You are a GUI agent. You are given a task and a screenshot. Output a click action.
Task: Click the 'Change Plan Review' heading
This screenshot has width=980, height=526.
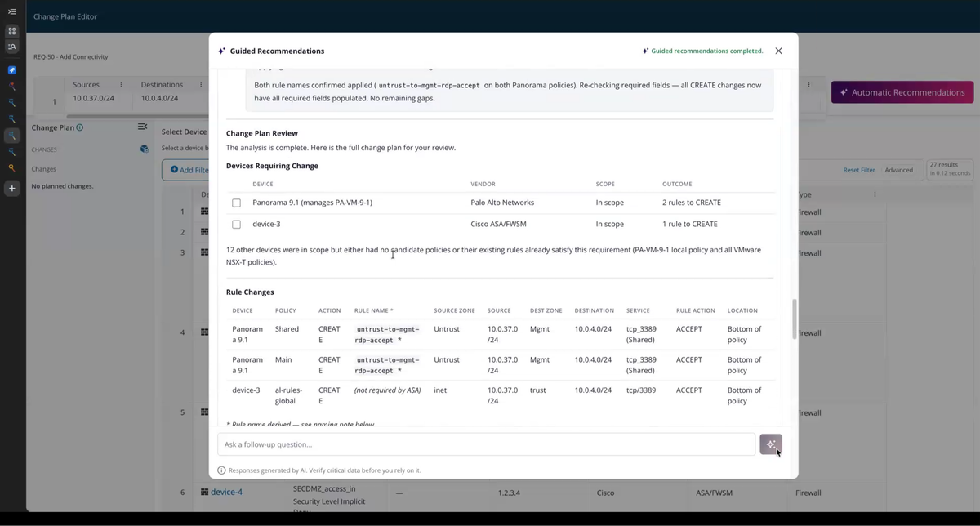coord(261,133)
